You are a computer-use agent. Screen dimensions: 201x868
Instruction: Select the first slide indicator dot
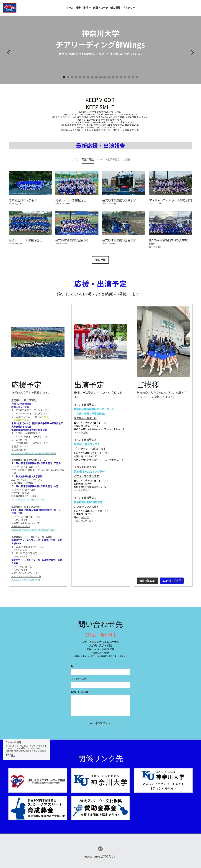coord(64,77)
